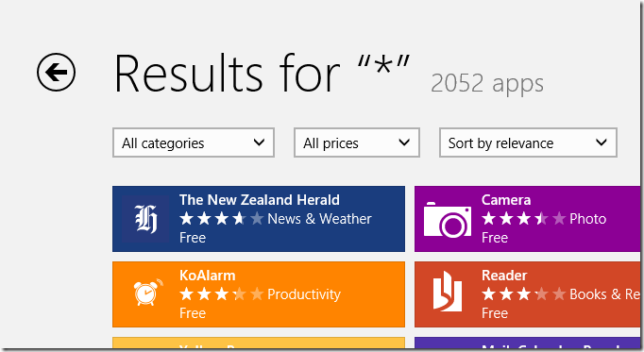644x352 pixels.
Task: Open the Sort by relevance dropdown
Action: point(528,142)
